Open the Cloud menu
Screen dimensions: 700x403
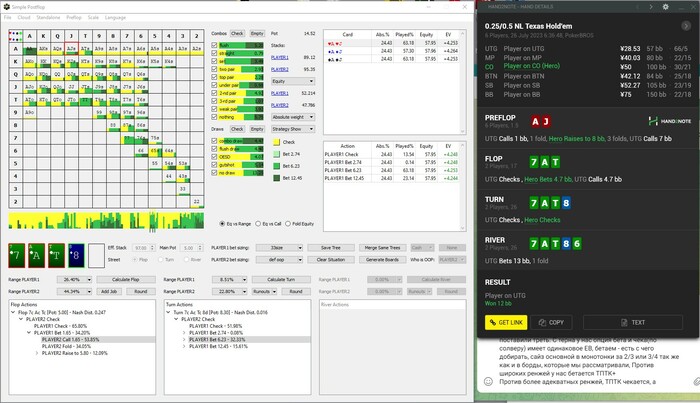pyautogui.click(x=24, y=17)
